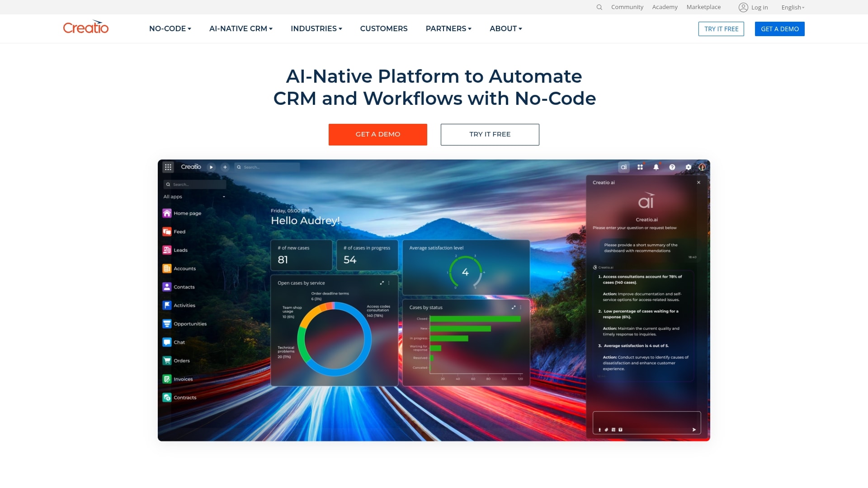Expand the AI-NATIVE CRM menu

click(241, 28)
